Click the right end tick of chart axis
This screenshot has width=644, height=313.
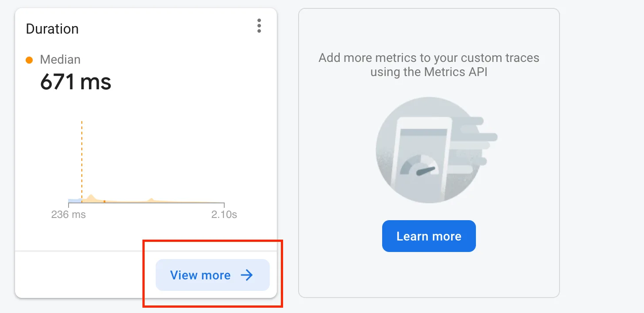coord(224,205)
